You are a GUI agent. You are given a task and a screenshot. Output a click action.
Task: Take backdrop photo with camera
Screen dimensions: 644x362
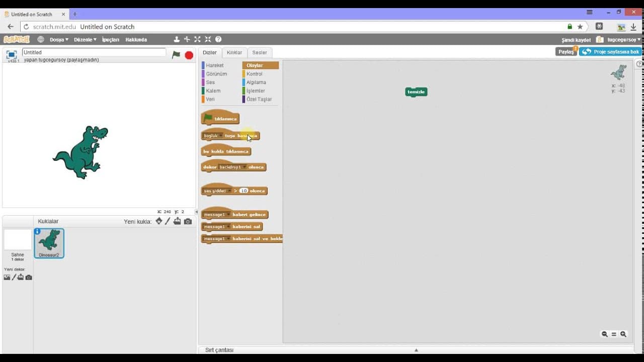[x=29, y=277]
